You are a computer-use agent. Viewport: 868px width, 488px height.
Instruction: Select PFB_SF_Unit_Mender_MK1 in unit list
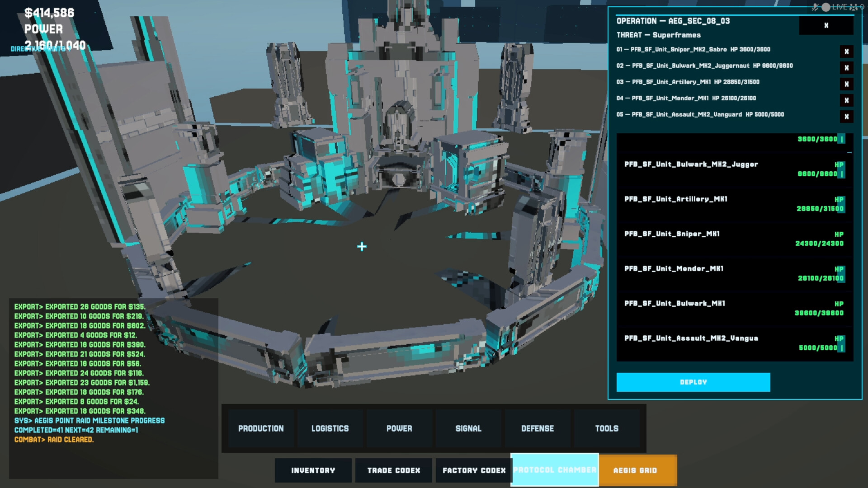pos(735,274)
